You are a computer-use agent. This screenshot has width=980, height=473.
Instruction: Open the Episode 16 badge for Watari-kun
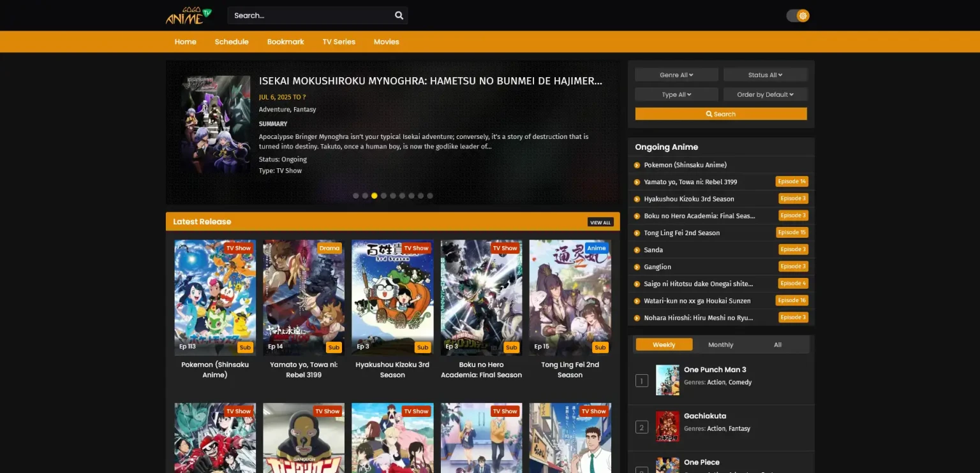tap(792, 300)
